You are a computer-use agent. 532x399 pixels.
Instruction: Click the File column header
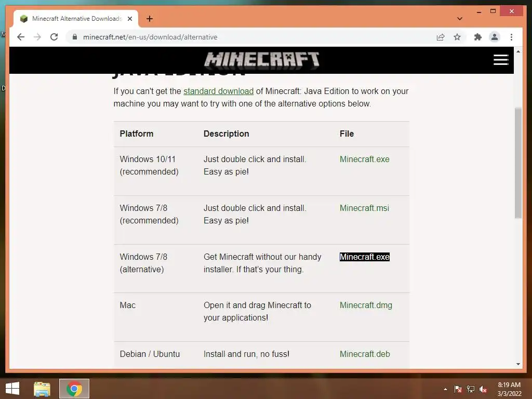(x=347, y=134)
